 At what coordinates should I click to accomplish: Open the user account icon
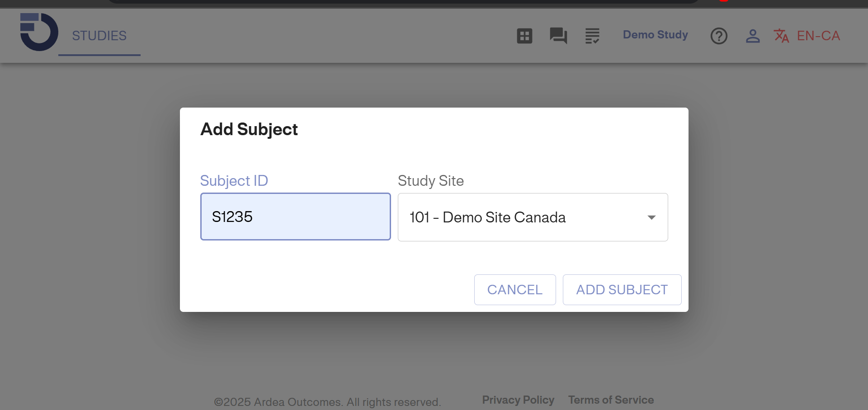pyautogui.click(x=753, y=36)
